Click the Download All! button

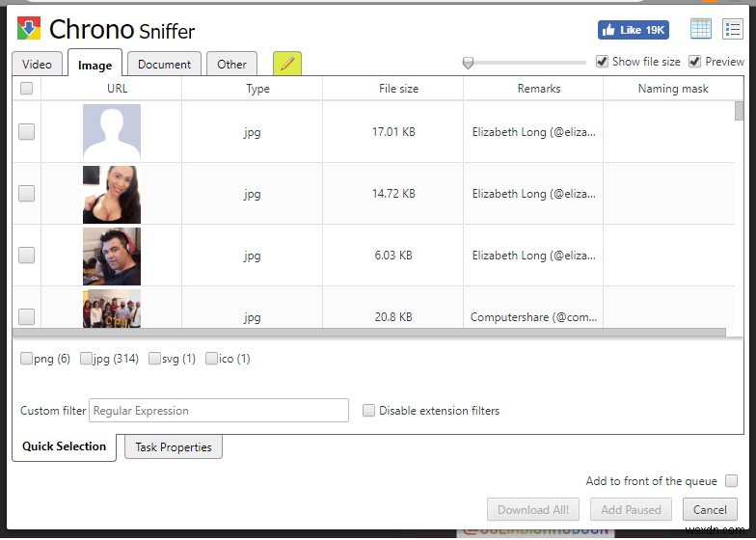pos(533,509)
